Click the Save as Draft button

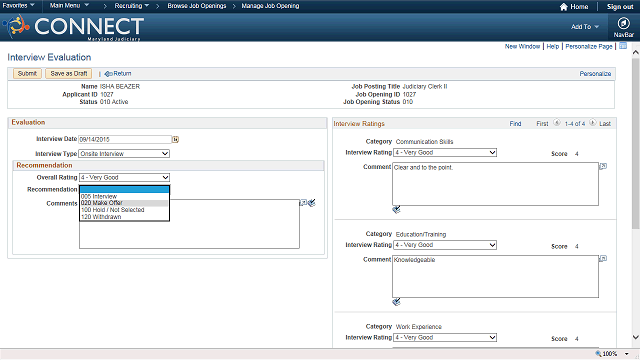pyautogui.click(x=69, y=73)
